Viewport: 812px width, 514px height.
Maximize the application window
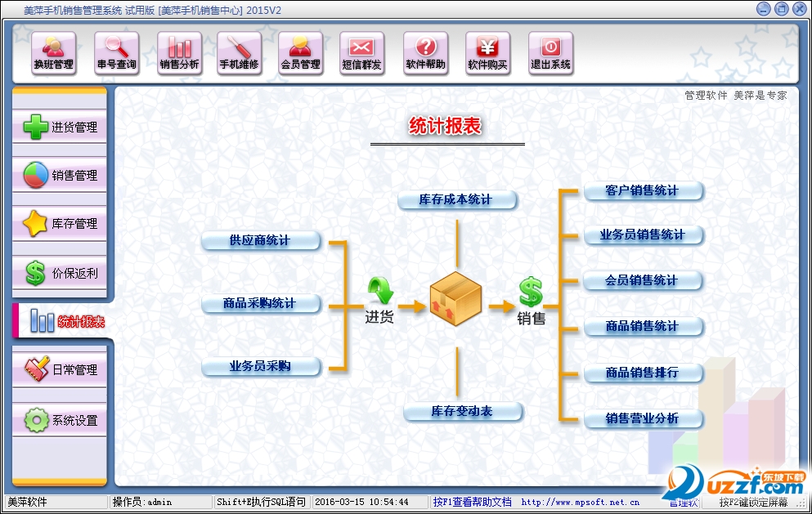point(782,9)
